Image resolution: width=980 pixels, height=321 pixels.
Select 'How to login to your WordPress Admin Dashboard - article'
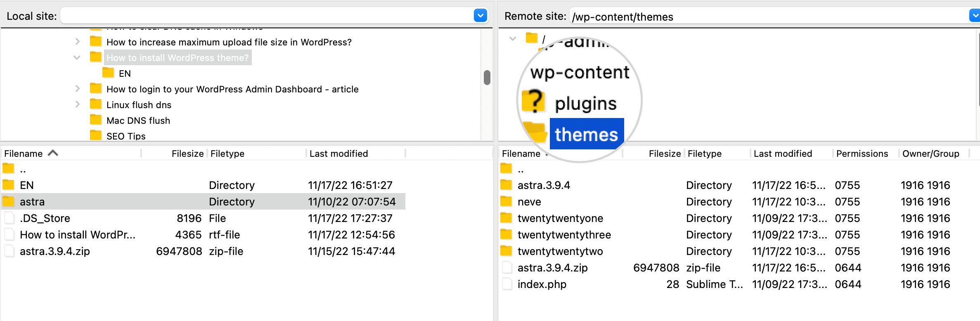(232, 89)
